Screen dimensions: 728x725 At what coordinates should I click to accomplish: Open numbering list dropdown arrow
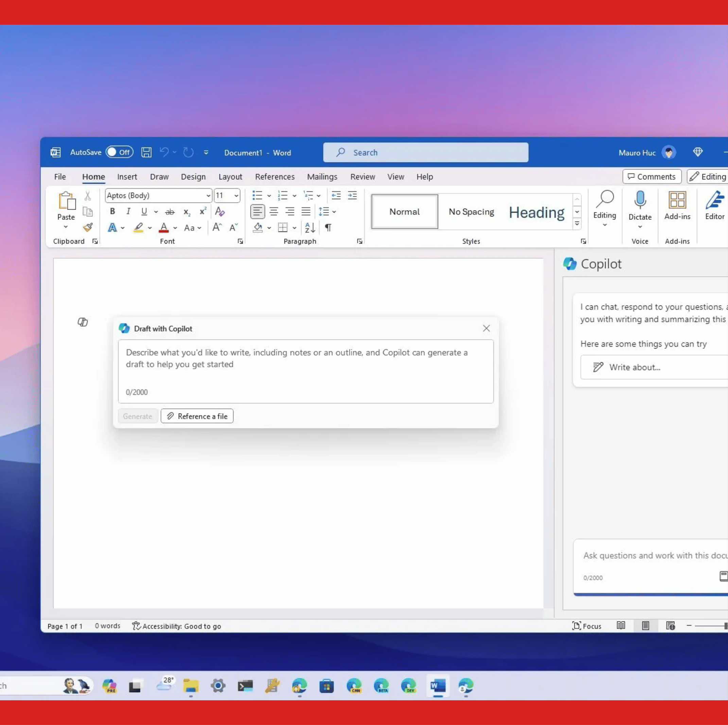[x=294, y=196]
